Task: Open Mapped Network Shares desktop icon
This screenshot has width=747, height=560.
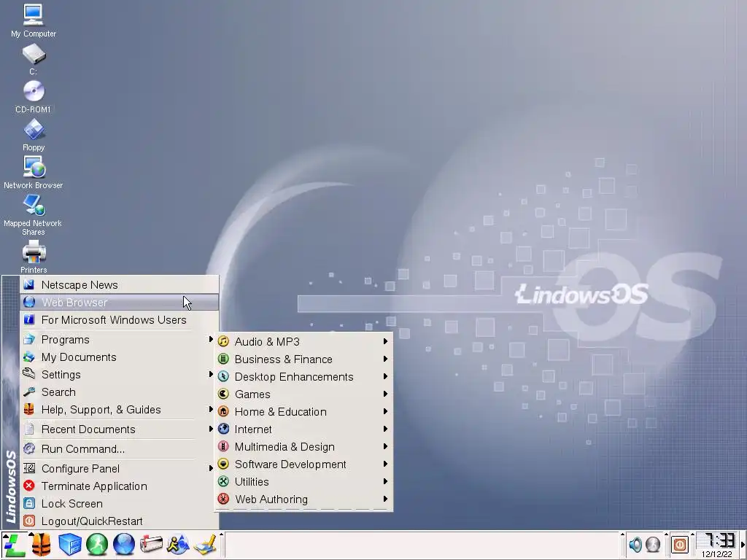Action: (x=34, y=215)
